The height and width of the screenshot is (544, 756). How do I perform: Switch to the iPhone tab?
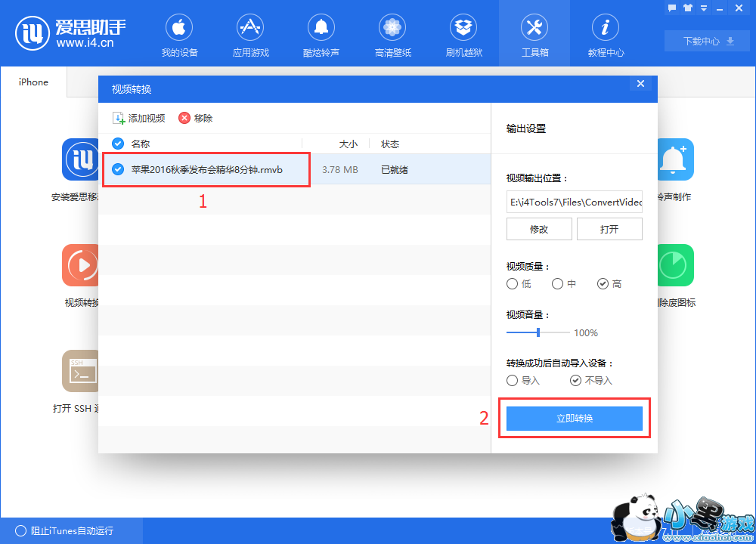click(x=33, y=82)
